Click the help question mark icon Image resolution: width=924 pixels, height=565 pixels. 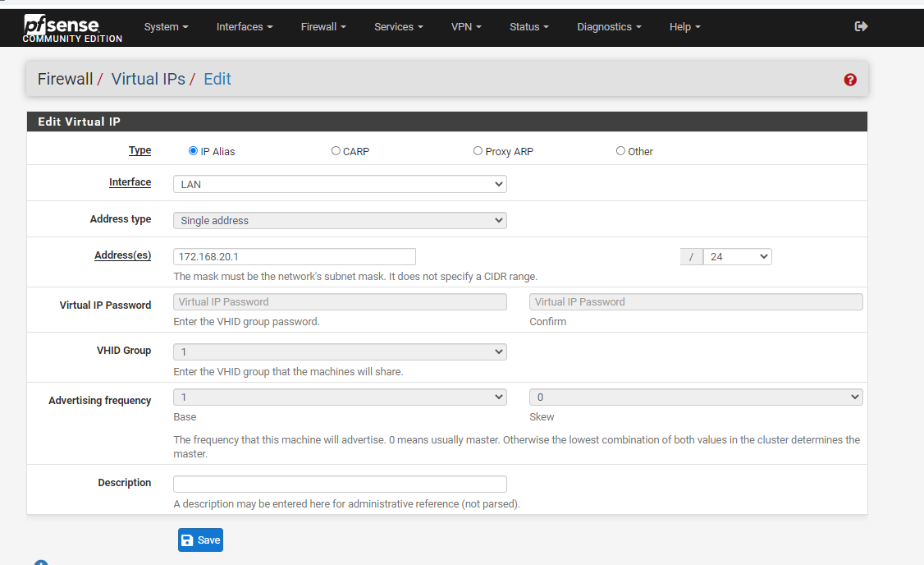coord(850,80)
